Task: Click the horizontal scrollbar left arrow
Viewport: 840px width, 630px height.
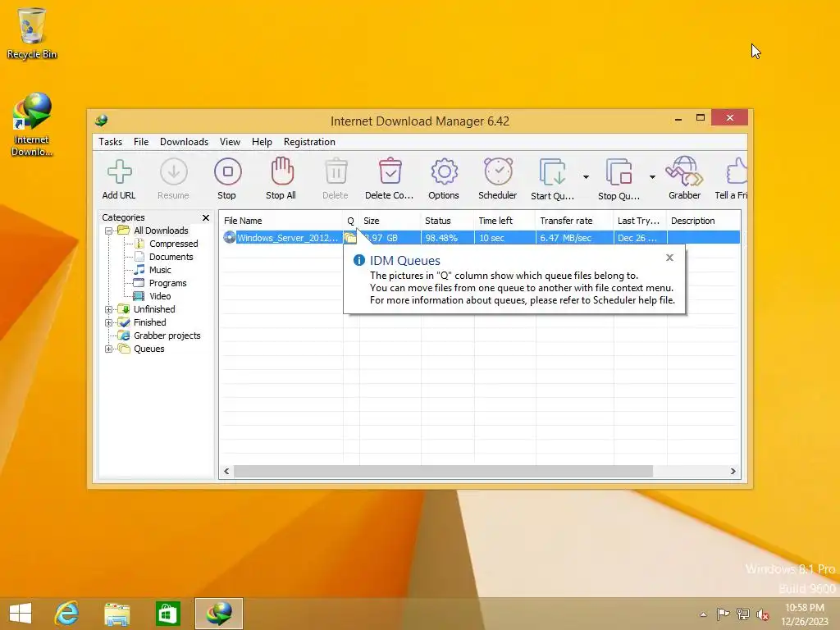Action: (226, 472)
